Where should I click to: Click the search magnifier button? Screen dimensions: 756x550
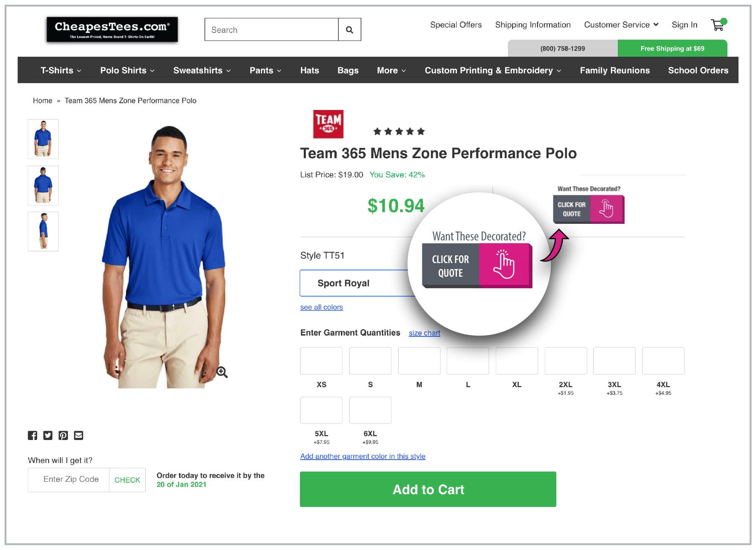coord(349,29)
